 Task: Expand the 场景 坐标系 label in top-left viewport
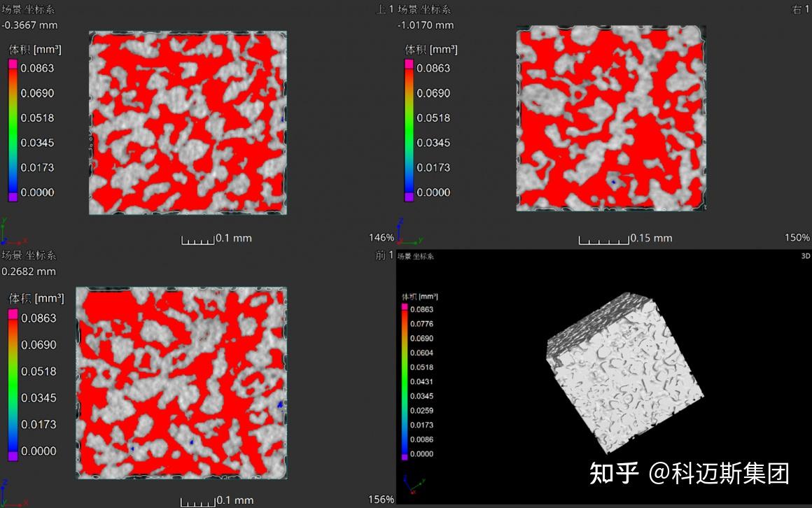click(x=28, y=10)
